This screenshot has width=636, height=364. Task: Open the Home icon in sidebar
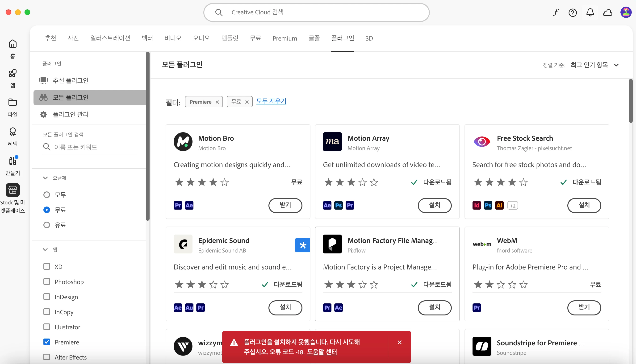click(13, 44)
